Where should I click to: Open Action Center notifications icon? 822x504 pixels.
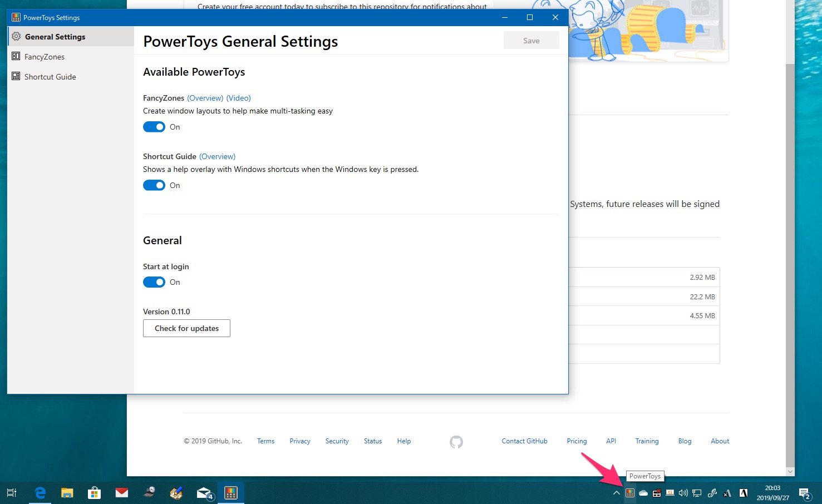(x=805, y=493)
